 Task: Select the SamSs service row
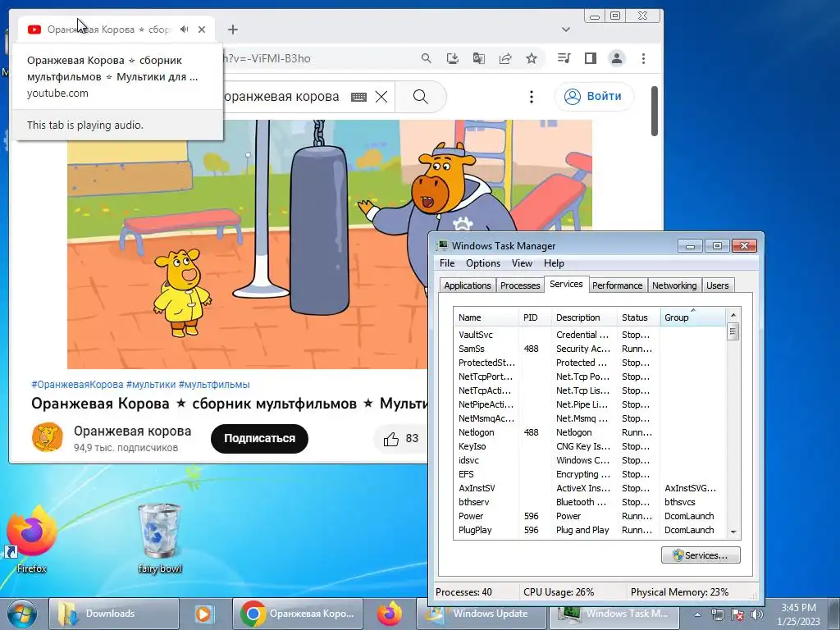pyautogui.click(x=589, y=349)
